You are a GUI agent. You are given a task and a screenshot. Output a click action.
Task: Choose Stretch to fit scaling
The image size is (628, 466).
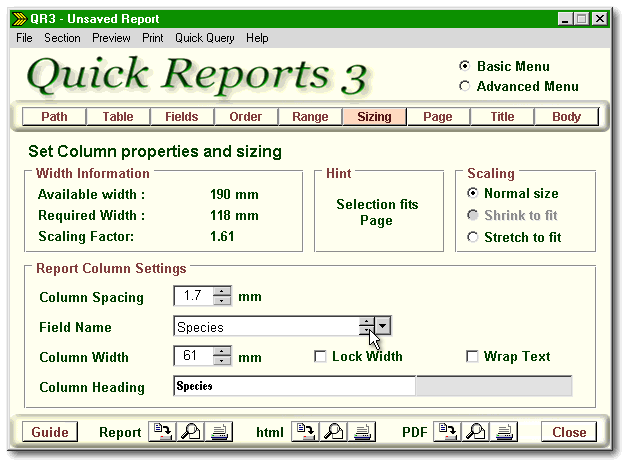(x=473, y=237)
